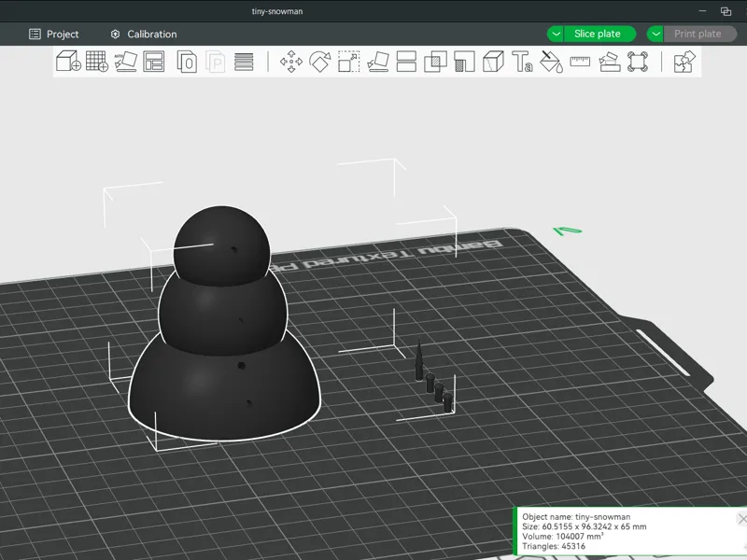Select the Rotate tool
Image resolution: width=747 pixels, height=560 pixels.
pos(319,62)
